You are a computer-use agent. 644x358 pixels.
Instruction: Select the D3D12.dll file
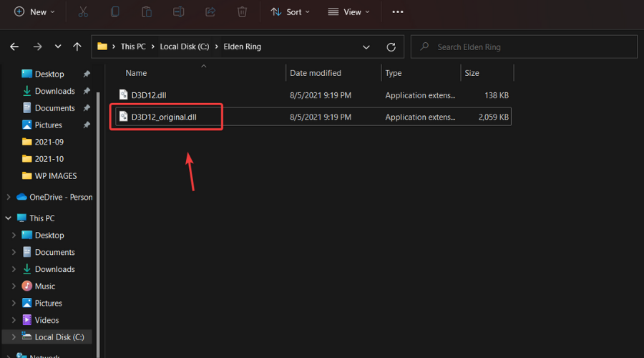point(313,95)
